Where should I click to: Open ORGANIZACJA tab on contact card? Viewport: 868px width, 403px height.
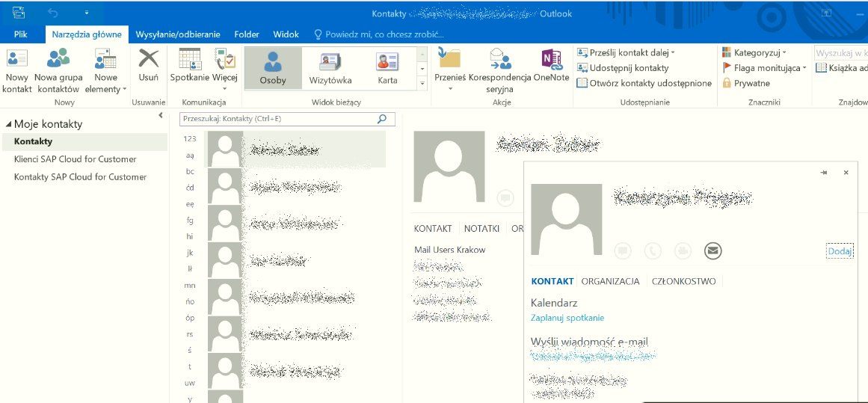[x=610, y=281]
